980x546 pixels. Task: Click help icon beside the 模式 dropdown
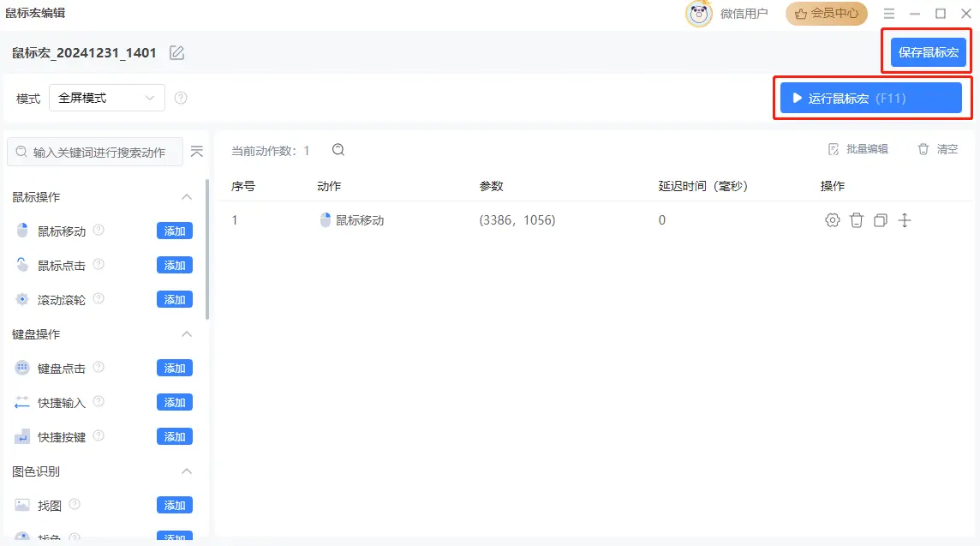tap(181, 98)
